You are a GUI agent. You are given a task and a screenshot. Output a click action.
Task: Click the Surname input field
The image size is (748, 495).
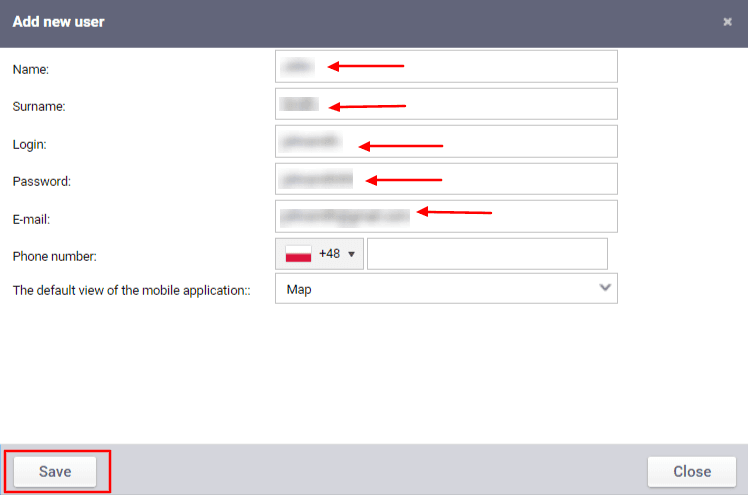[446, 104]
